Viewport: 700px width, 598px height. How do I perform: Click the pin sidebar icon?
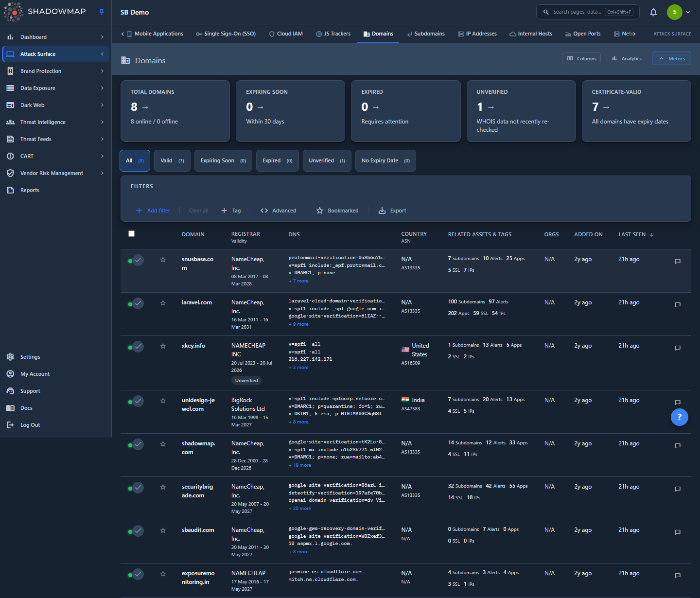102,12
